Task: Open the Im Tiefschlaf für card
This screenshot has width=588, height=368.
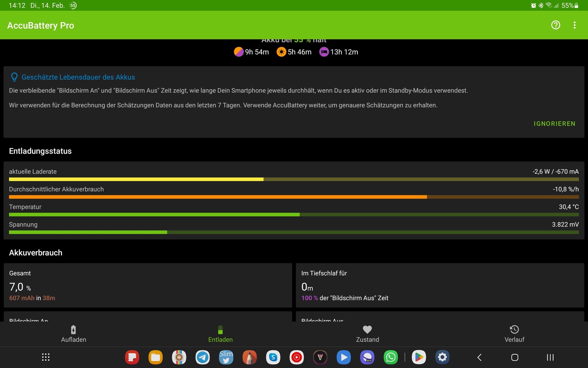Action: [440, 285]
